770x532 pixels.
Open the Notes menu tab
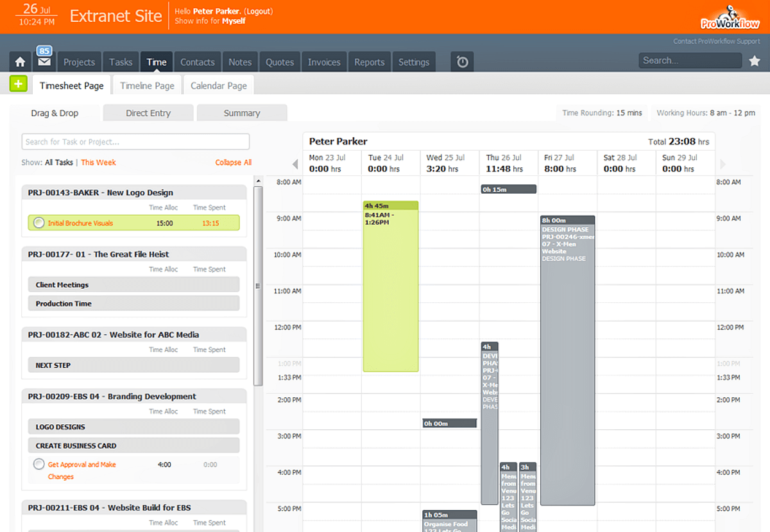pyautogui.click(x=240, y=62)
